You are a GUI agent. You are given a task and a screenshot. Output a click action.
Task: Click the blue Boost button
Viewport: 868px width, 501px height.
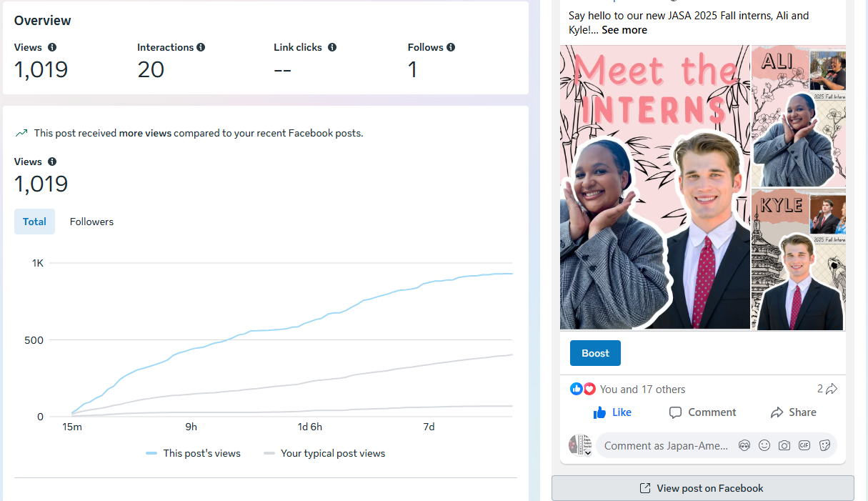point(595,353)
